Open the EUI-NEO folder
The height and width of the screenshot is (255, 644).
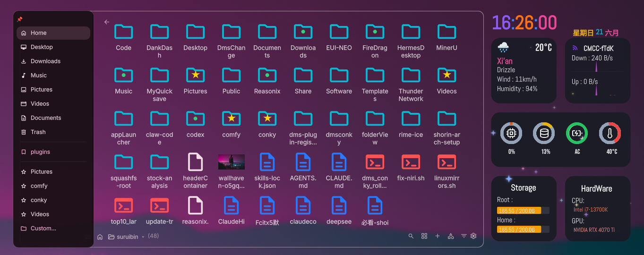point(339,37)
